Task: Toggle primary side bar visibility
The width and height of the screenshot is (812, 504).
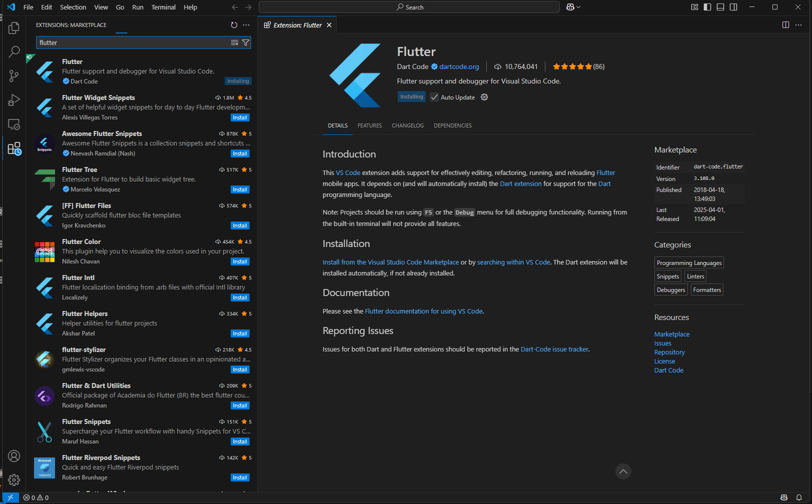Action: 707,7
